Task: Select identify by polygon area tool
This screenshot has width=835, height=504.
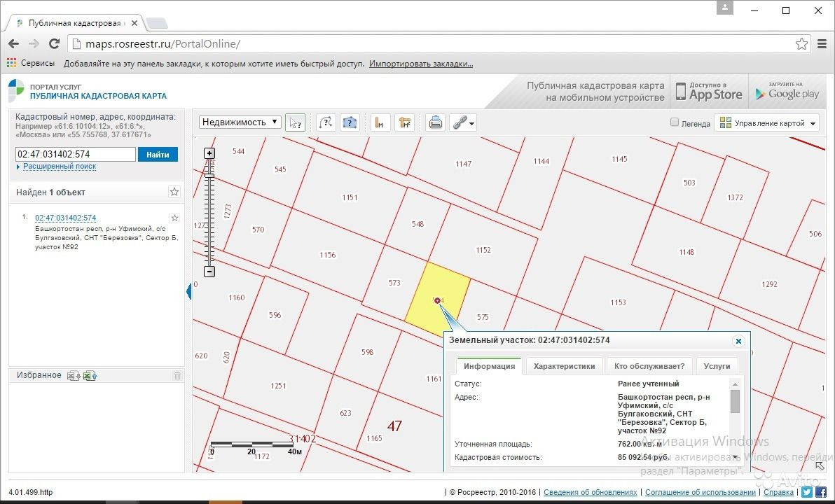Action: point(350,122)
